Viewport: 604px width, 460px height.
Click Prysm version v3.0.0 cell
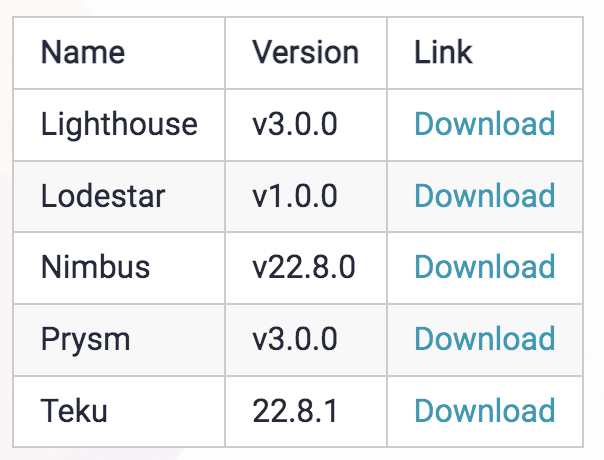pos(306,340)
